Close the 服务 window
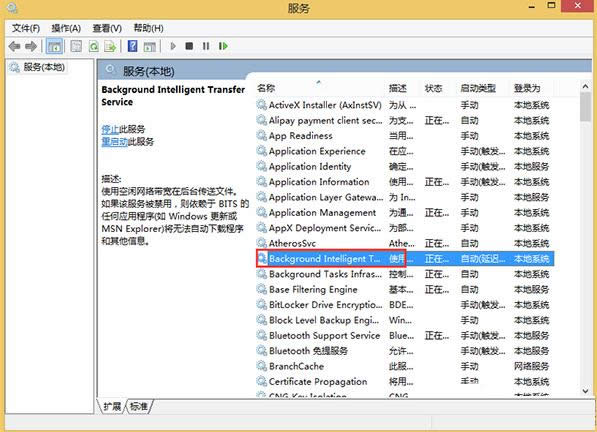Viewport: 597px width, 432px height. [578, 5]
